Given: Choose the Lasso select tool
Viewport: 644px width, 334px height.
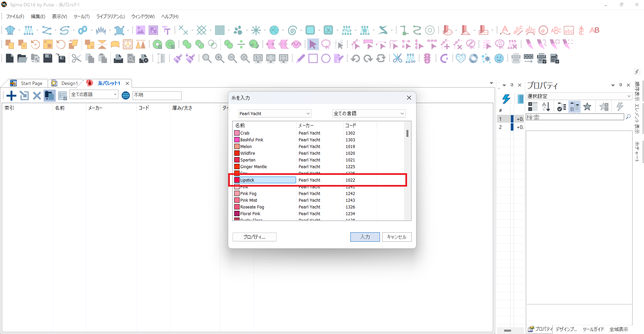Looking at the screenshot, I should pyautogui.click(x=326, y=44).
